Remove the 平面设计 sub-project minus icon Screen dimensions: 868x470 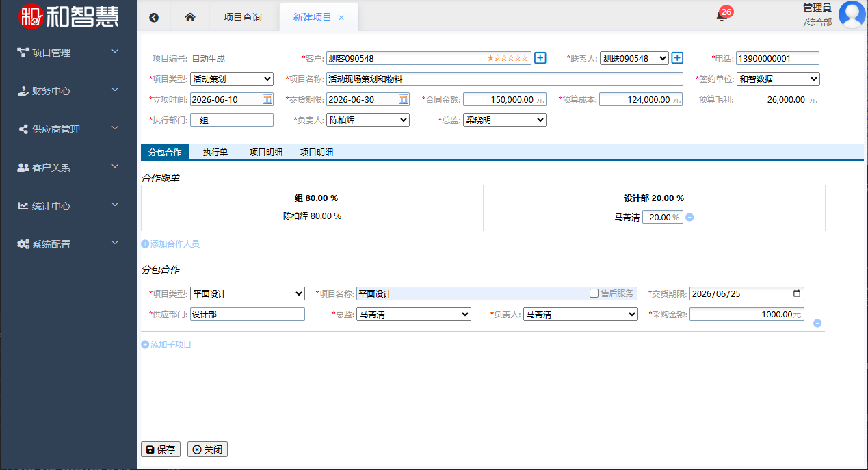(817, 324)
